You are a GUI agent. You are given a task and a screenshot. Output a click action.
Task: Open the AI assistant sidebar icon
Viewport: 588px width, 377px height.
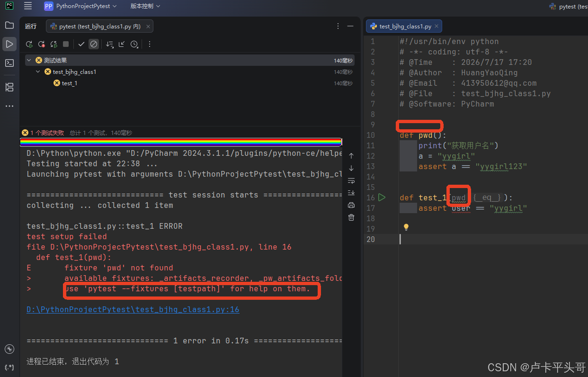(x=9, y=349)
